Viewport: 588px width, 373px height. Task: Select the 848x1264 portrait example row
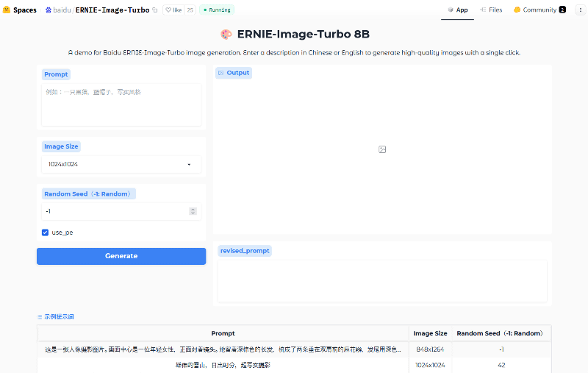point(223,349)
